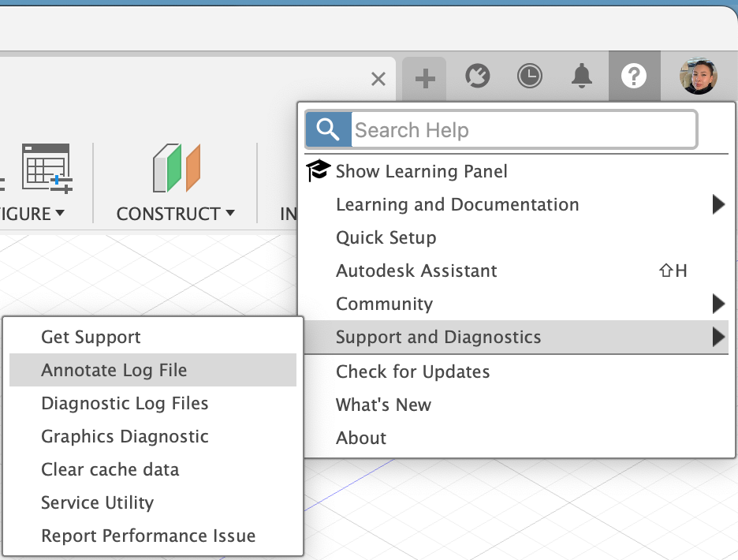Viewport: 738px width, 560px height.
Task: Open the Extensions manager icon
Action: click(477, 77)
